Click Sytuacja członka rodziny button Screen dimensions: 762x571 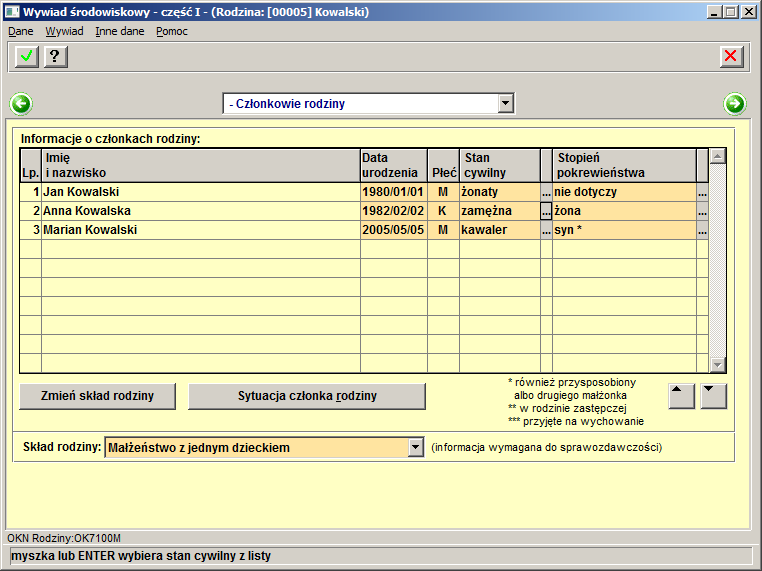307,396
